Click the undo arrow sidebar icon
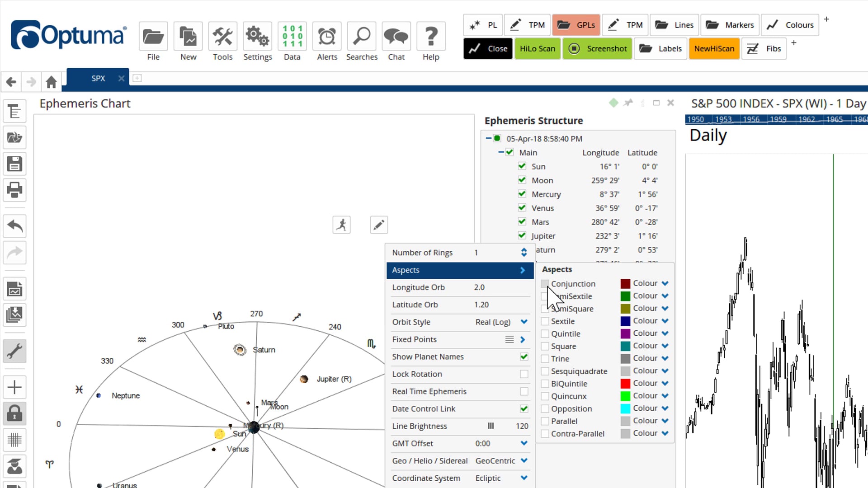The height and width of the screenshot is (488, 868). coord(14,226)
